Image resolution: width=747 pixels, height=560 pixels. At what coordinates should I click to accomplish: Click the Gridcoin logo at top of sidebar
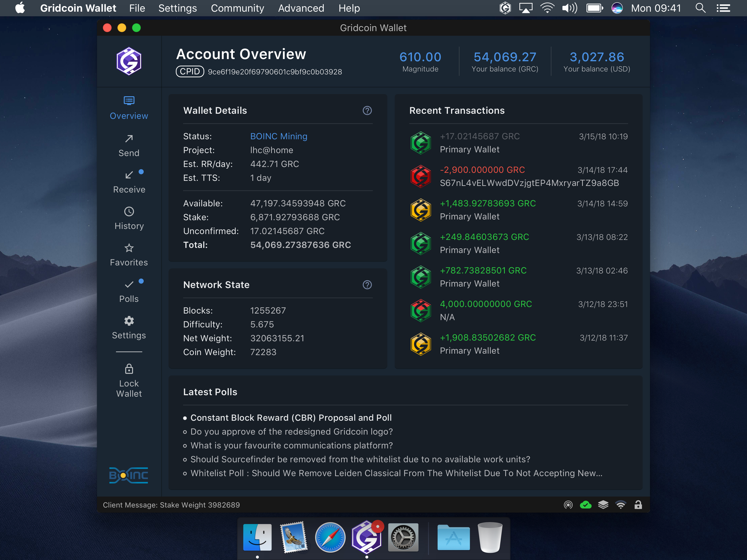point(129,61)
